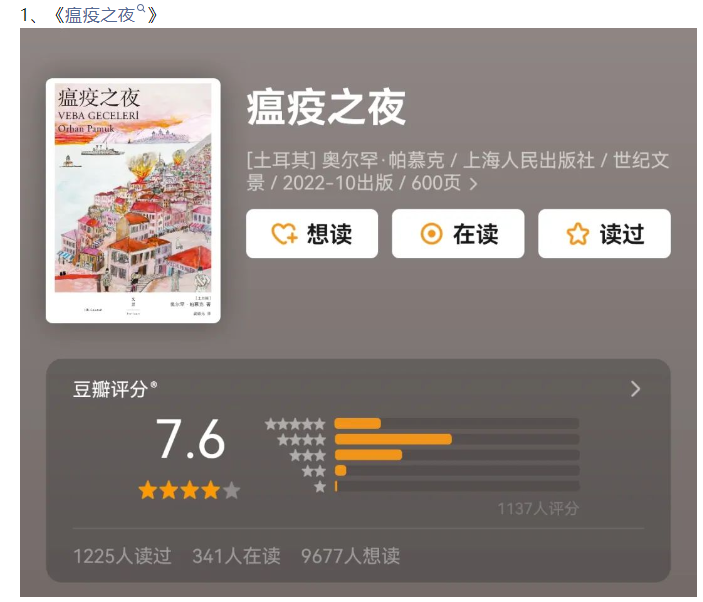Click the heart icon on 想读 button
This screenshot has height=602, width=703.
[x=284, y=234]
